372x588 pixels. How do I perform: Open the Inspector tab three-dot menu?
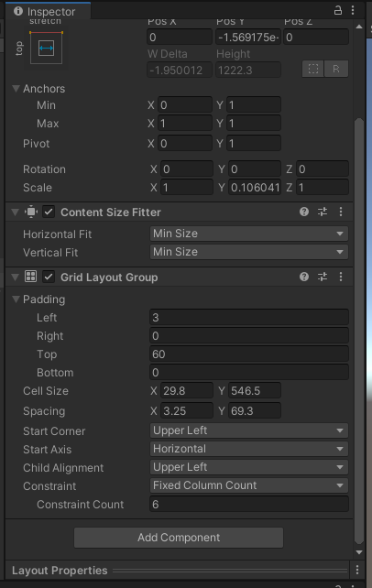pyautogui.click(x=353, y=10)
